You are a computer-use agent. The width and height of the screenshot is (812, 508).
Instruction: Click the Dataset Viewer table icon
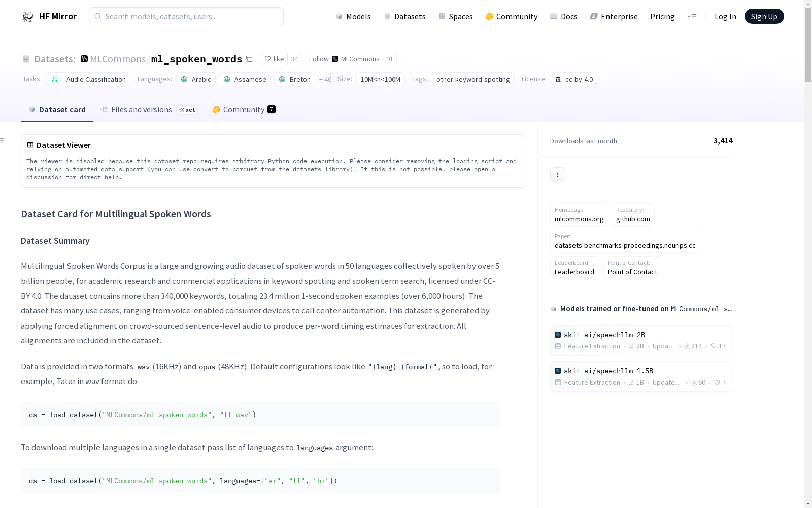coord(30,145)
